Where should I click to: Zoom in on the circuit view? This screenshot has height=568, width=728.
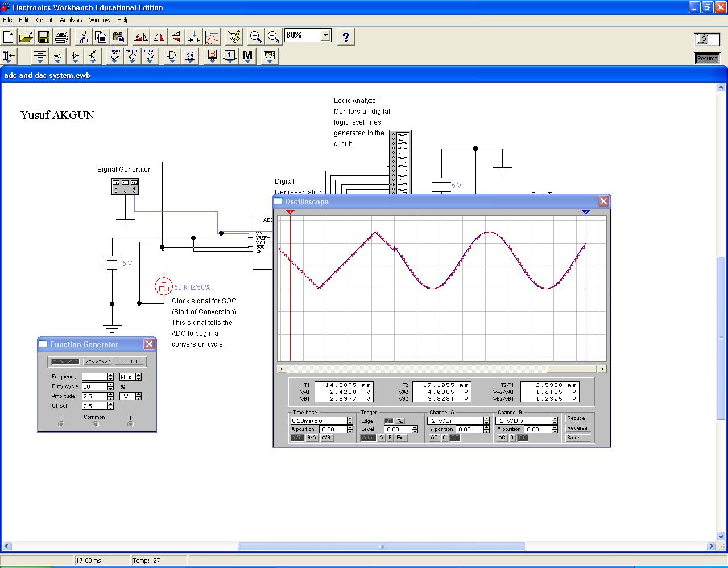pyautogui.click(x=274, y=37)
